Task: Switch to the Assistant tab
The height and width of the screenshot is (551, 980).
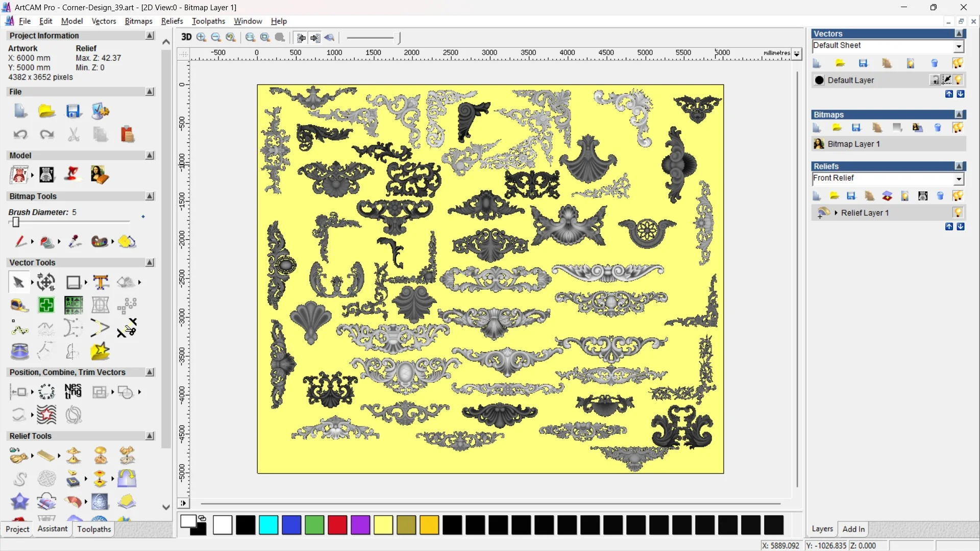Action: (x=52, y=529)
